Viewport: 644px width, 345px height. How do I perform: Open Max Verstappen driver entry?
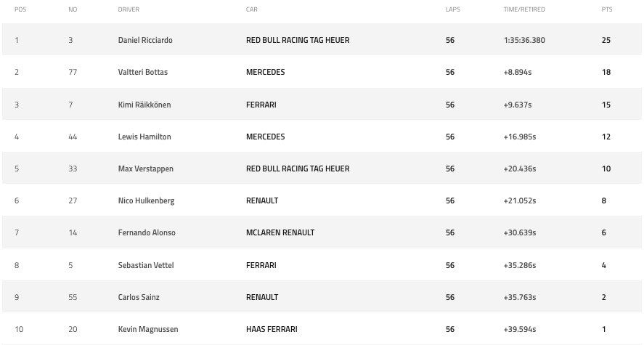tap(145, 169)
